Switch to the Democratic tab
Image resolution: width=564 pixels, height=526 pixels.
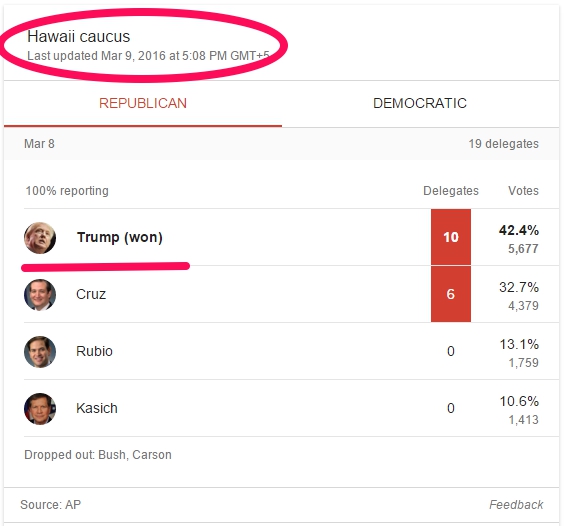pyautogui.click(x=420, y=104)
